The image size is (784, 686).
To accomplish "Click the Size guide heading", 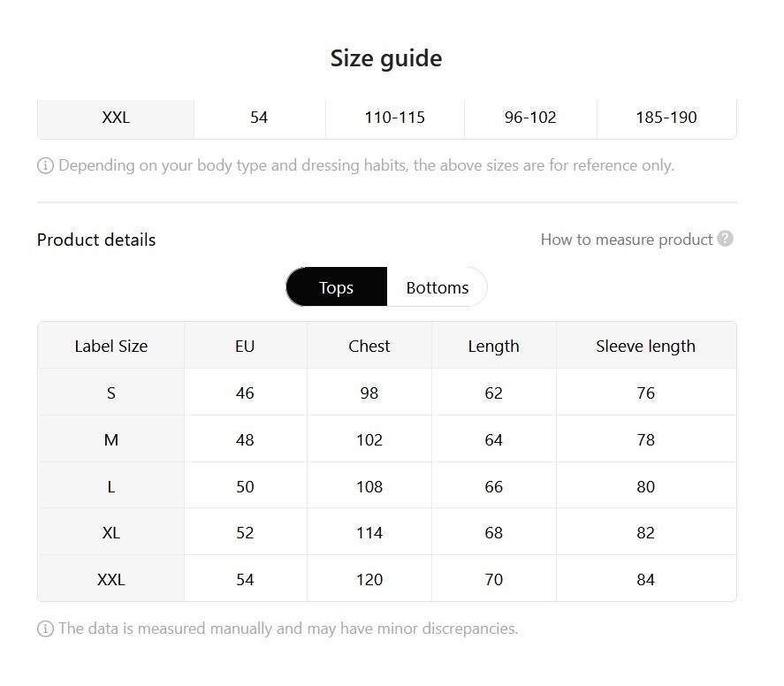I will pos(386,58).
